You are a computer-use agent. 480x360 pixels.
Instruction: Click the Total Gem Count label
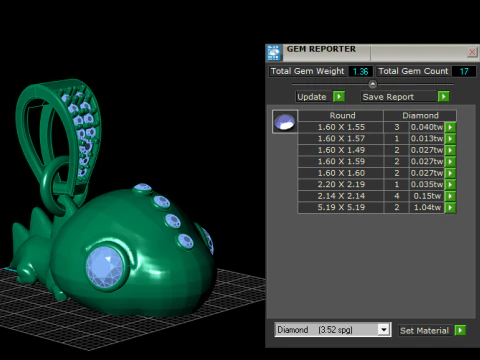[413, 71]
